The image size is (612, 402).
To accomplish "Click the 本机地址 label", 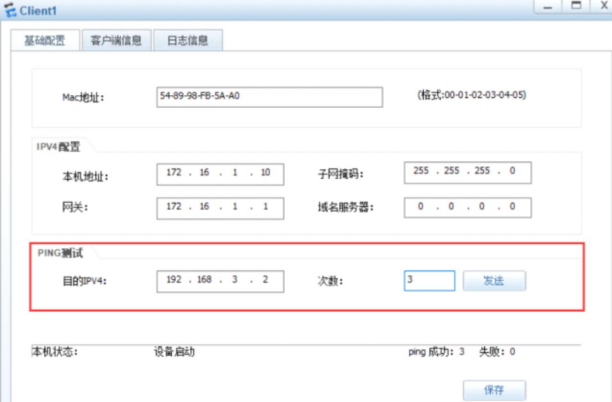I will [x=85, y=176].
